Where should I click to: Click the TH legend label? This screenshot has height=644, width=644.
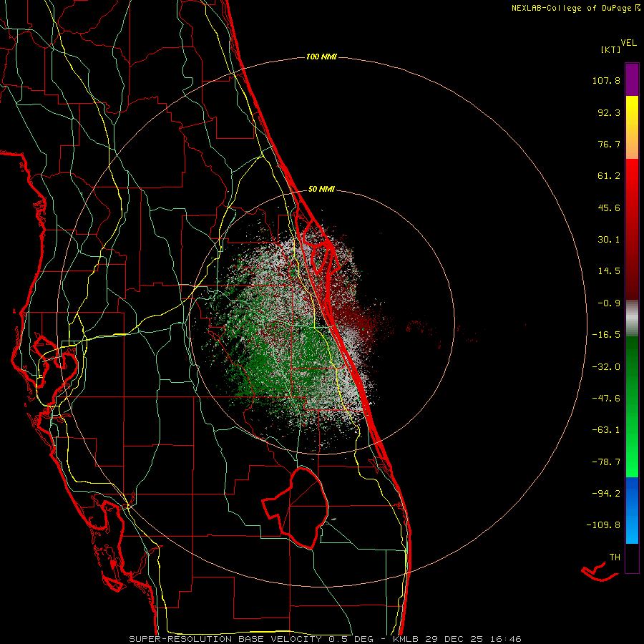coord(615,557)
